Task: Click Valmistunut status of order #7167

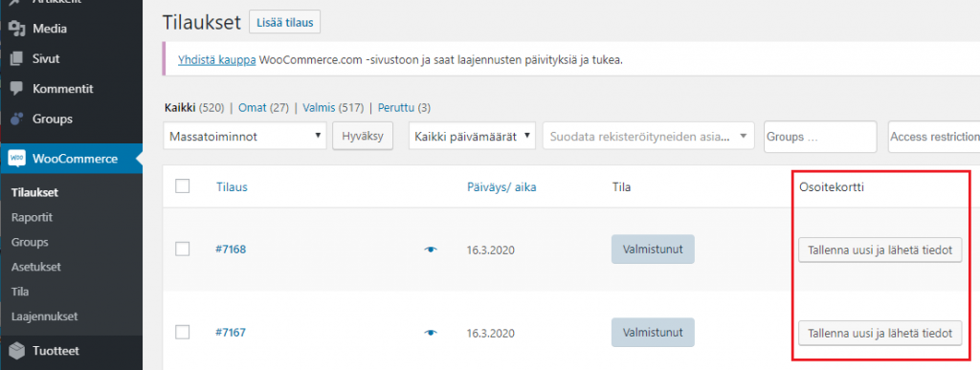Action: click(x=653, y=332)
